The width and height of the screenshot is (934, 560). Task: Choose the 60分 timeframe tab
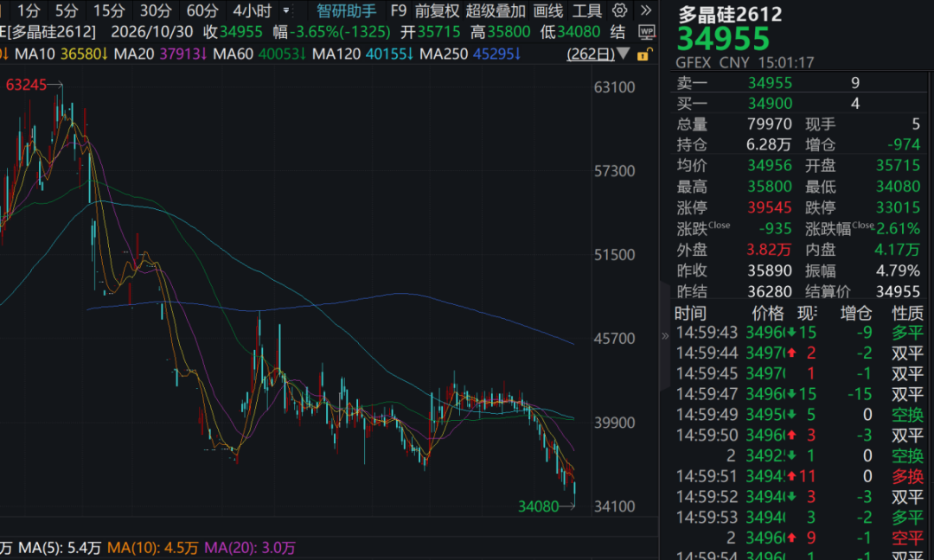point(202,10)
